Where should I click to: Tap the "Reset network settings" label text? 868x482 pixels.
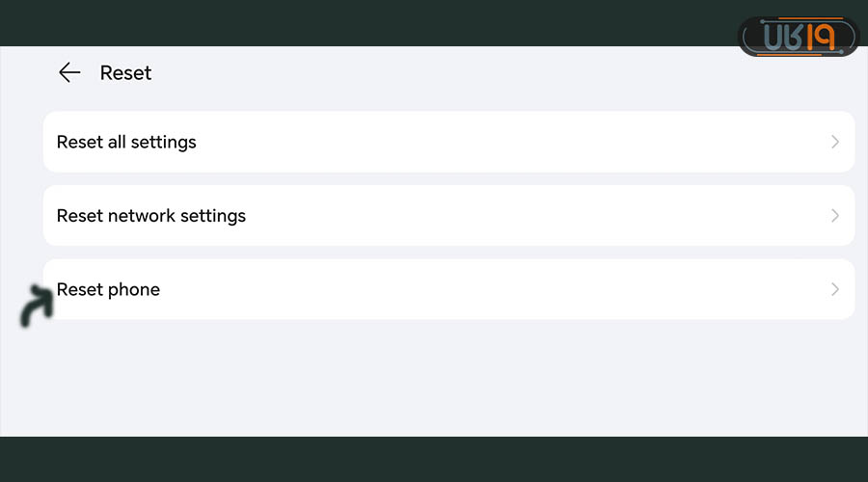point(151,216)
